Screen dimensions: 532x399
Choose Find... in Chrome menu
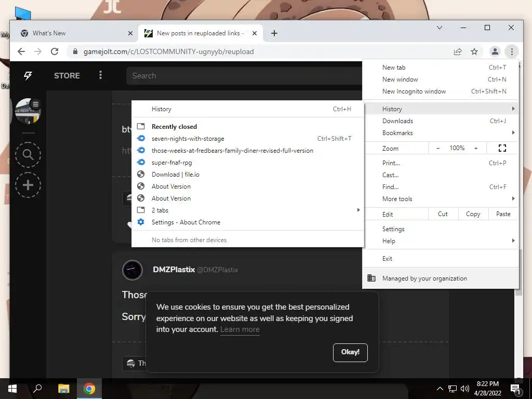click(441, 187)
